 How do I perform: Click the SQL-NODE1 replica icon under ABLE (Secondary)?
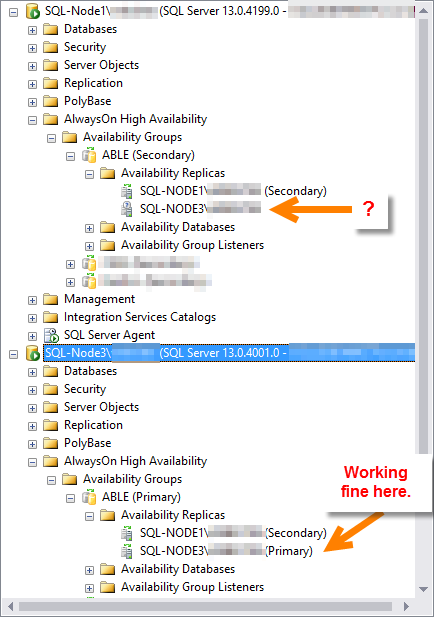[127, 191]
